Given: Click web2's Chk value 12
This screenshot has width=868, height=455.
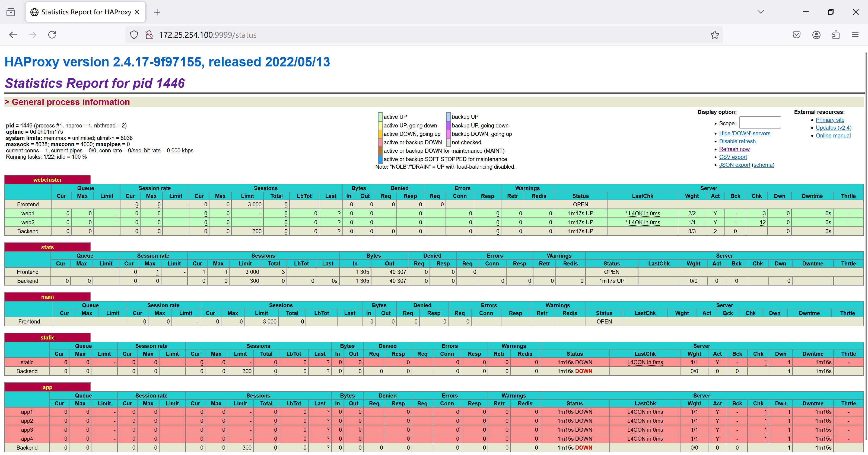Looking at the screenshot, I should [762, 222].
